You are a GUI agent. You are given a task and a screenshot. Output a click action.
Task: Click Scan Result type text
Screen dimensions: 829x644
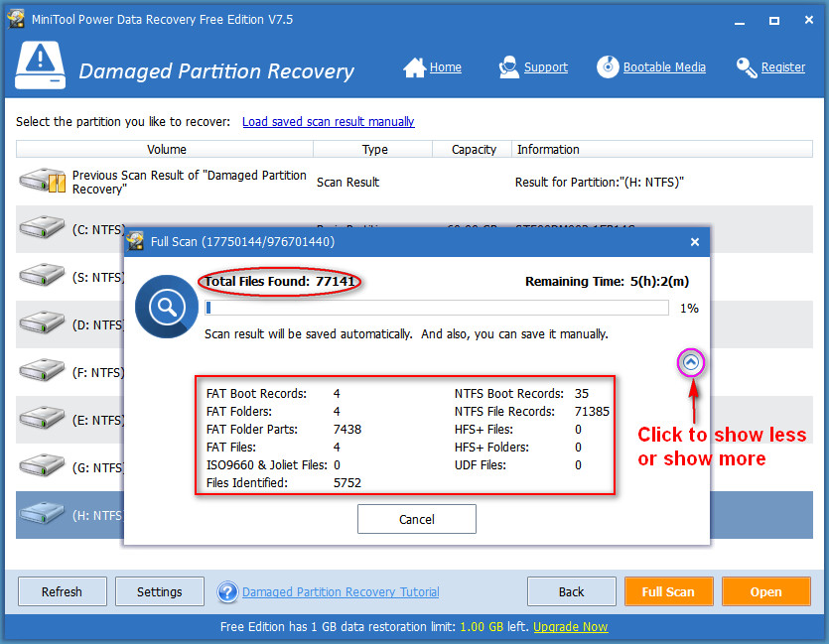coord(347,183)
